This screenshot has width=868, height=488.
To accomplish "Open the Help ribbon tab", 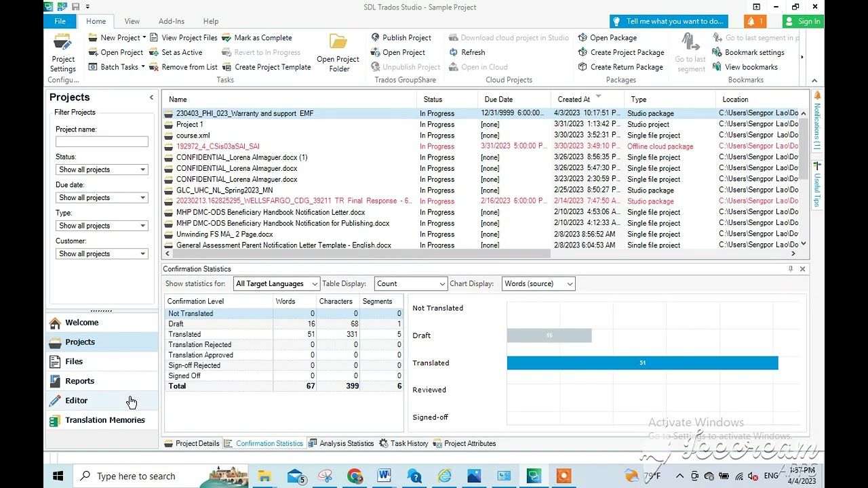I will click(x=211, y=22).
